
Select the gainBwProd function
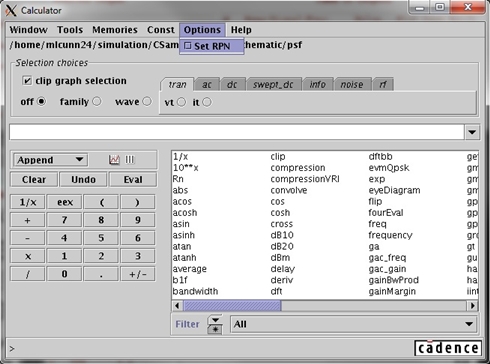pos(393,280)
